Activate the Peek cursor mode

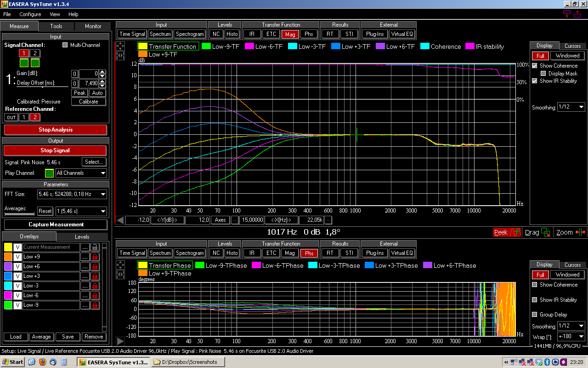coord(507,232)
